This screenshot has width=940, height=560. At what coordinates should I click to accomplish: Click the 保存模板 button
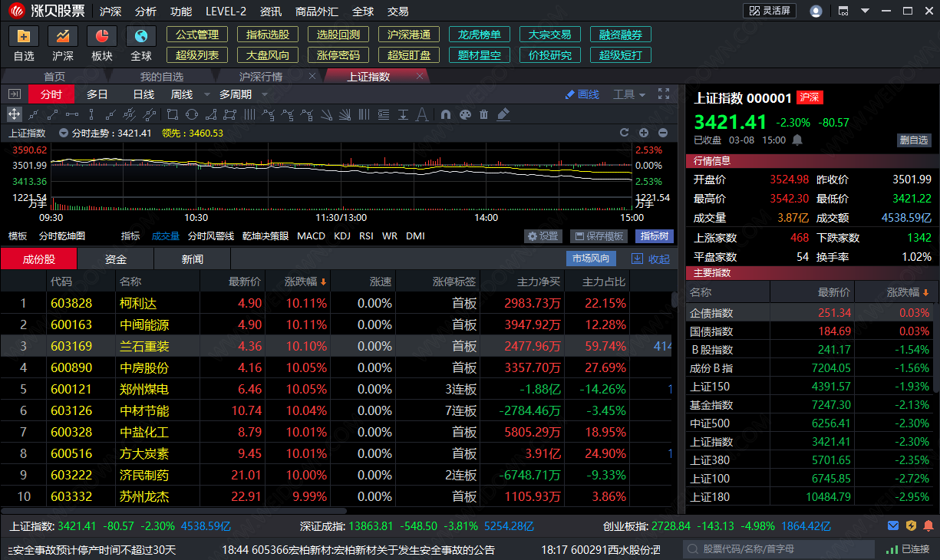point(599,236)
